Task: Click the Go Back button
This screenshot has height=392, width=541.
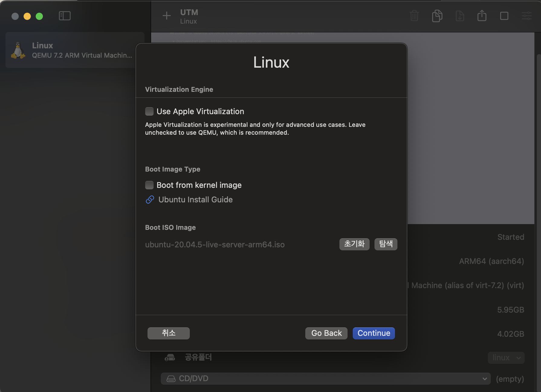Action: click(326, 333)
